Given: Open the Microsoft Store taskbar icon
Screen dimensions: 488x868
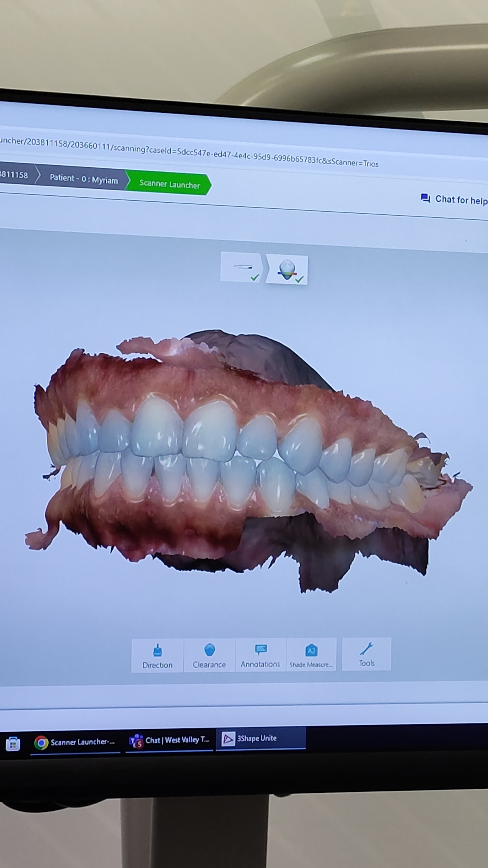Looking at the screenshot, I should 13,744.
